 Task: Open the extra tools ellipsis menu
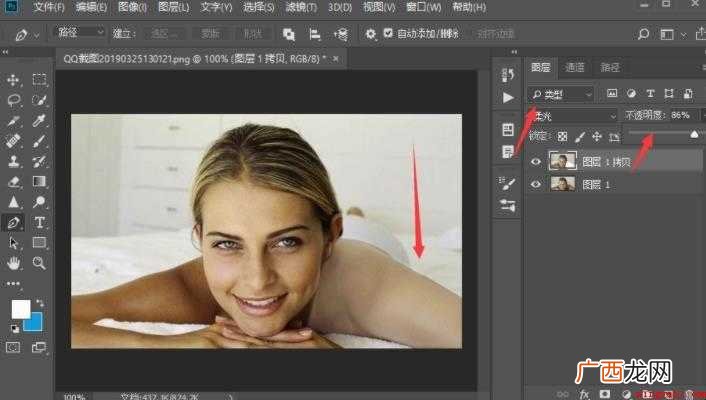pos(13,284)
